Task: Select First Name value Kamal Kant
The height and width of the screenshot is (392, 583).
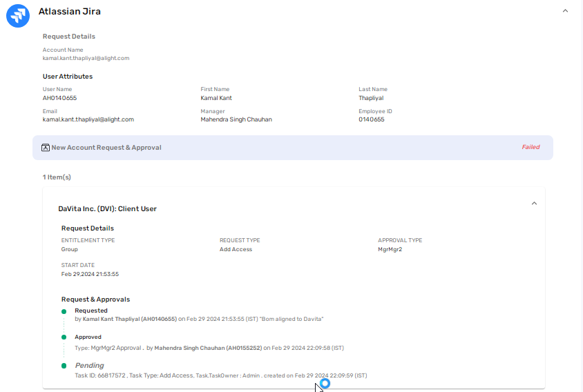Action: tap(216, 98)
